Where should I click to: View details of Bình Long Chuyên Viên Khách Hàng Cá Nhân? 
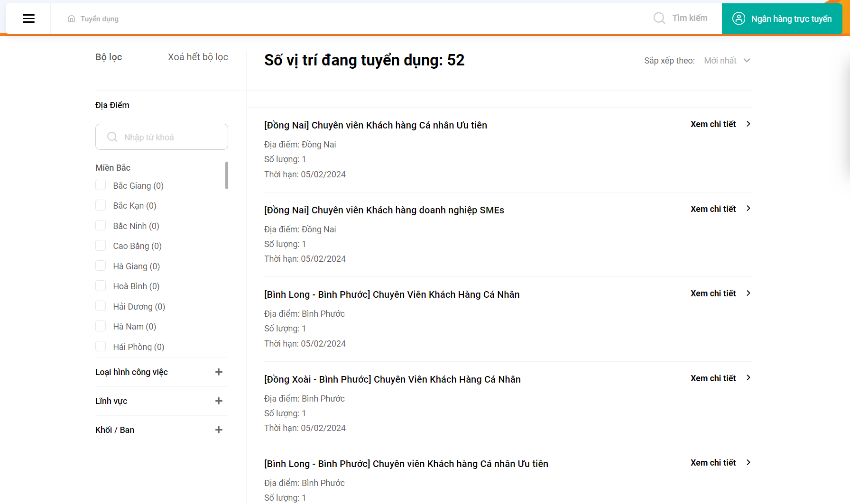tap(713, 293)
